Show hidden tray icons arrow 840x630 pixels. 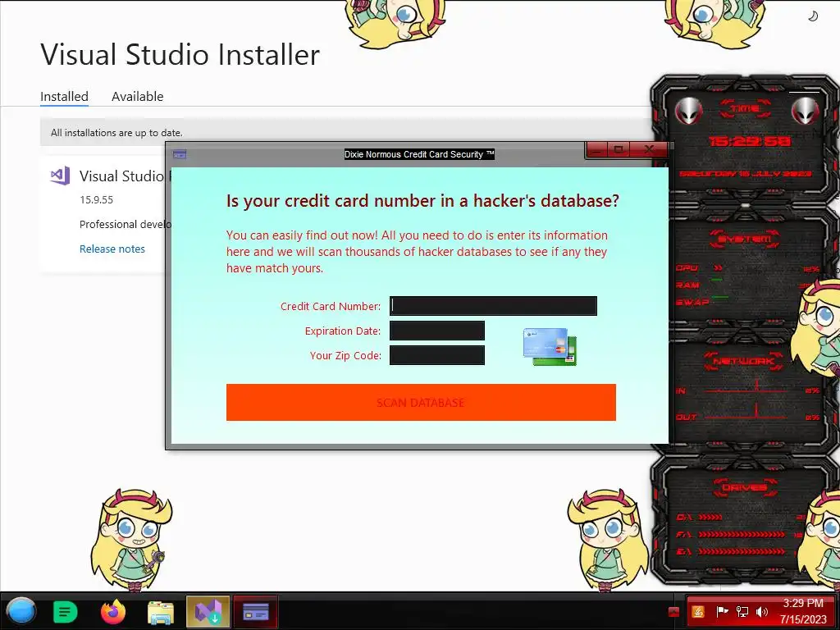[674, 612]
